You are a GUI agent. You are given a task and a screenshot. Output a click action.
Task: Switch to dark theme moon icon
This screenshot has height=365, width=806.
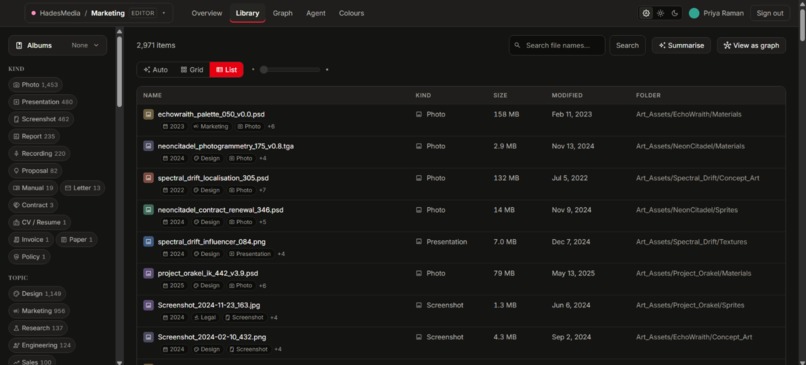click(x=674, y=13)
